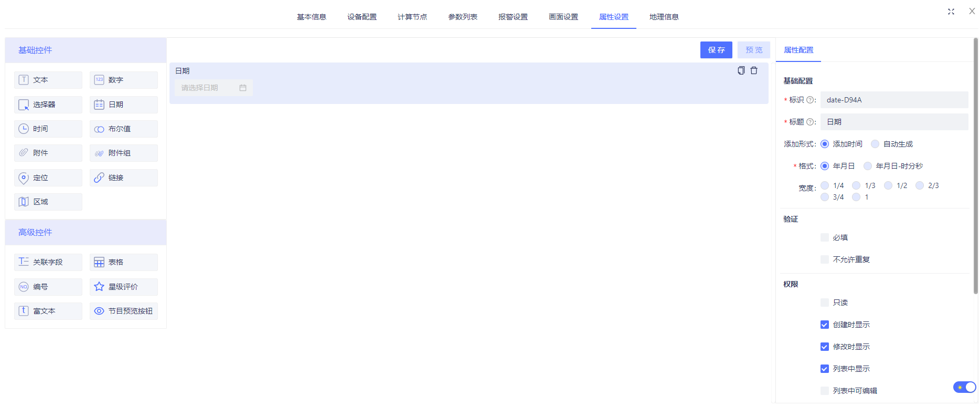The height and width of the screenshot is (406, 980).
Task: Switch to 报警设置 tab
Action: click(513, 17)
